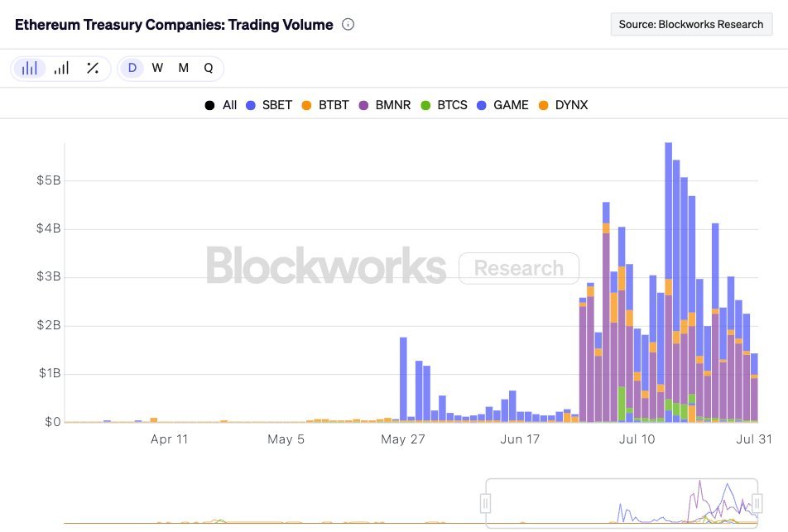Click the 'Source: Blockworks Research' button
Screen dimensions: 788x532
691,24
